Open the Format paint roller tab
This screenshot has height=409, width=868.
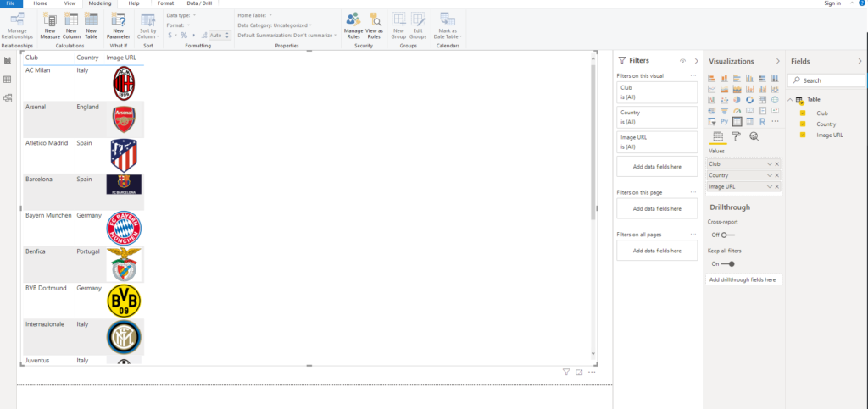[737, 136]
